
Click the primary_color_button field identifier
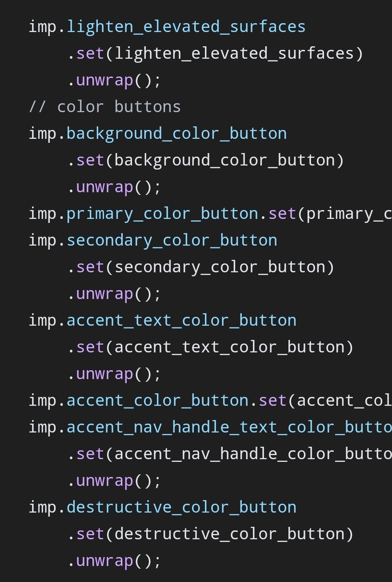tap(162, 214)
